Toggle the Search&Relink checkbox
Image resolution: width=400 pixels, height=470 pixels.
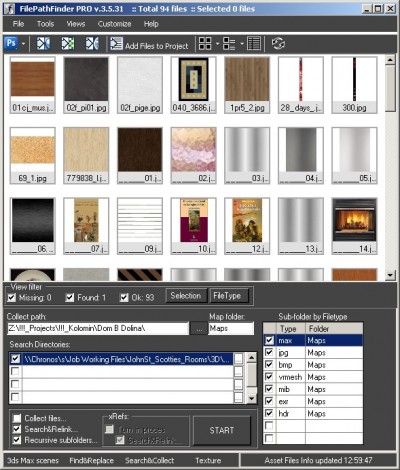pos(17,429)
